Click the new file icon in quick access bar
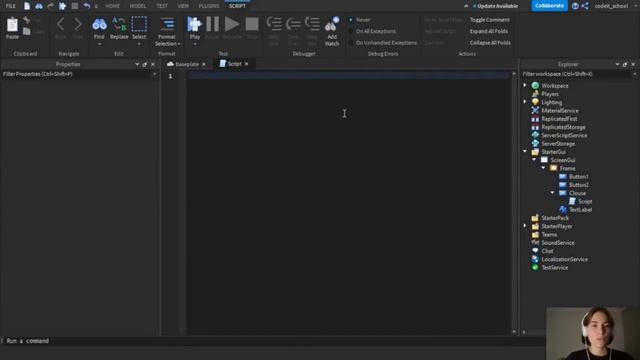 27,6
